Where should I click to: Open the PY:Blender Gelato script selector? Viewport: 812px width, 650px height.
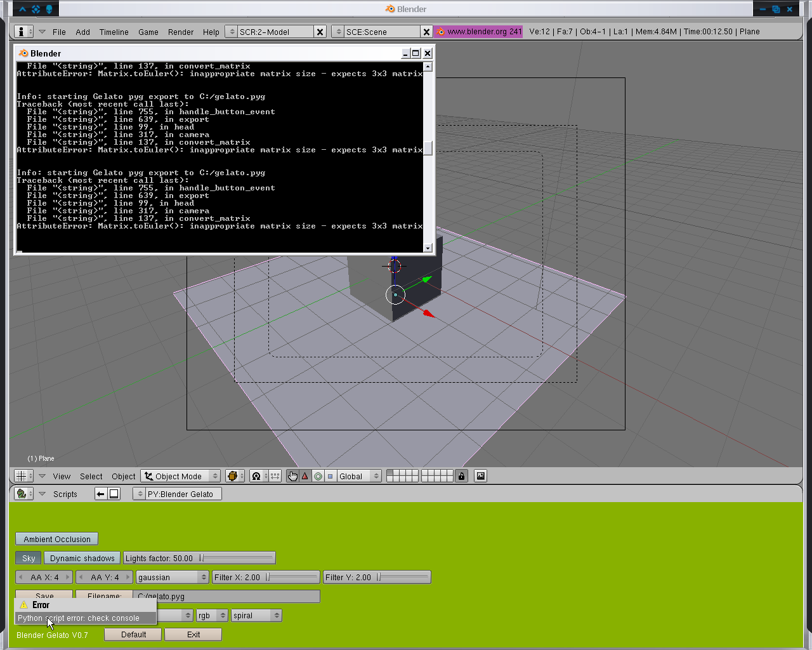click(x=140, y=494)
